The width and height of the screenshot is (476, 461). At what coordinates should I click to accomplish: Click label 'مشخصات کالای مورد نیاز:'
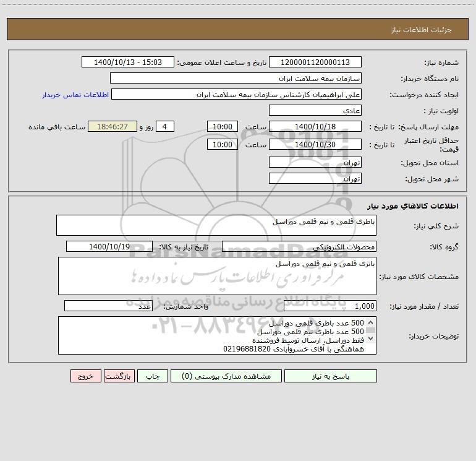tap(419, 277)
